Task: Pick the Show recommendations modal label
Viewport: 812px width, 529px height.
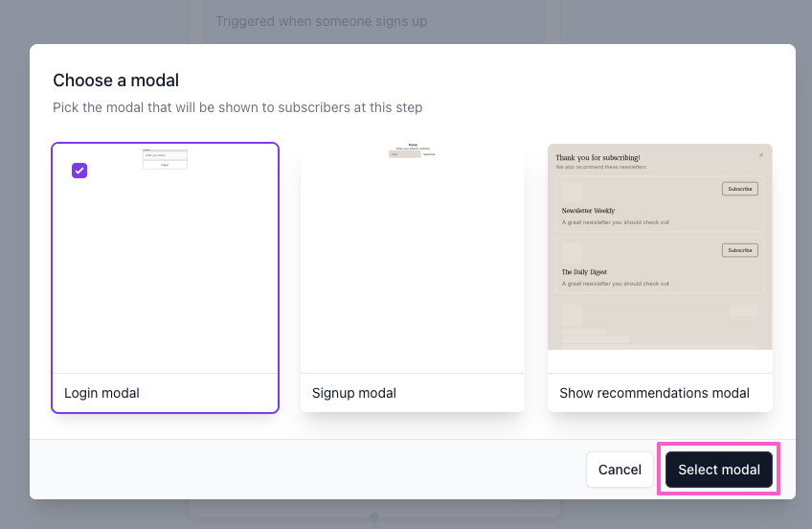Action: point(655,393)
